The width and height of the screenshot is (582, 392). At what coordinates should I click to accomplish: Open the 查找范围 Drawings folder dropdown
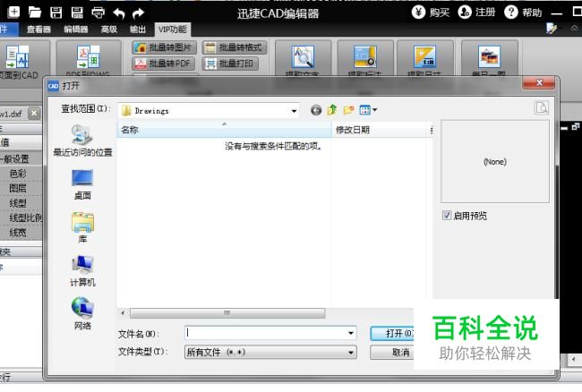coord(209,110)
